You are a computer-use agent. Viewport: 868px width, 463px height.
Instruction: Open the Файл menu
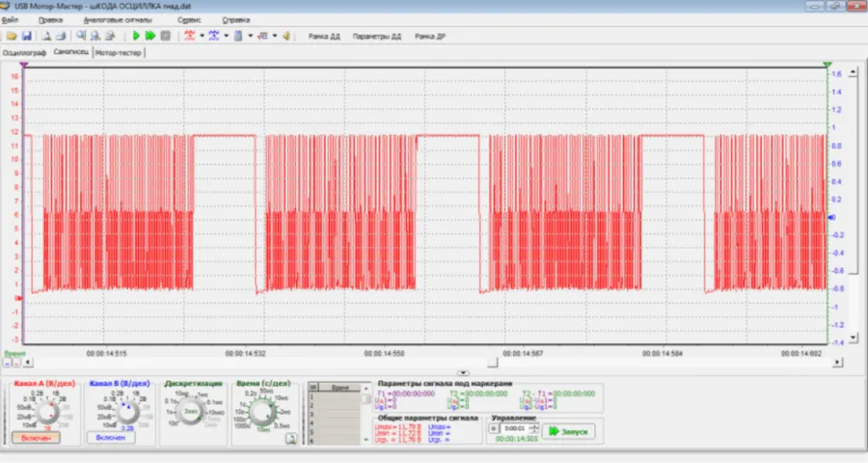[x=10, y=20]
